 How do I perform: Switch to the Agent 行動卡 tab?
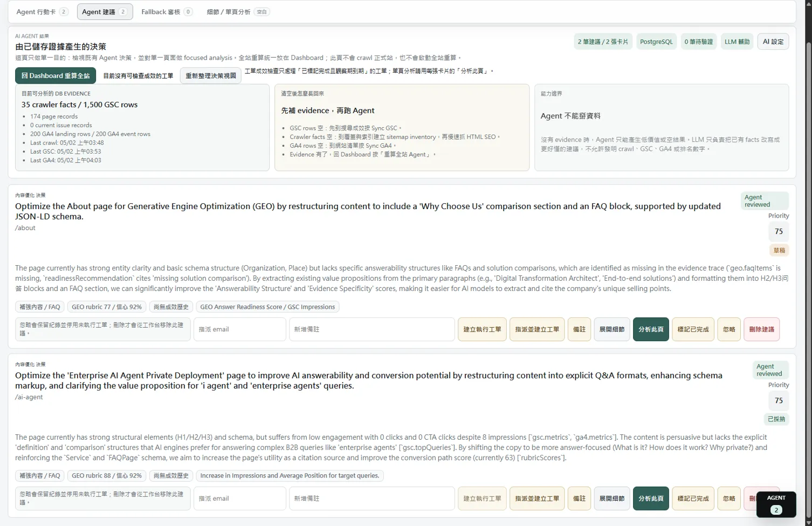[42, 12]
